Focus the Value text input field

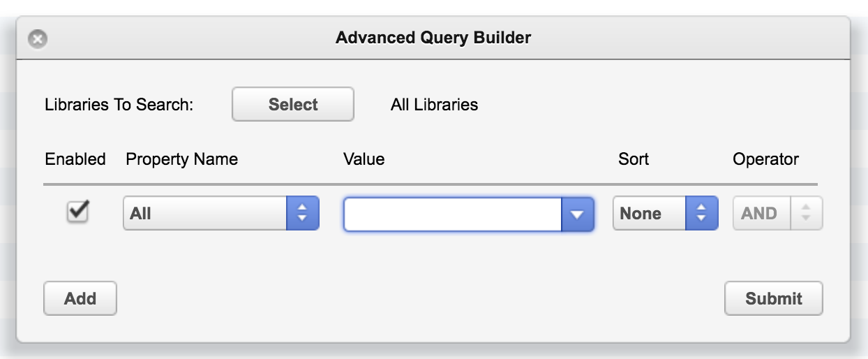coord(453,214)
